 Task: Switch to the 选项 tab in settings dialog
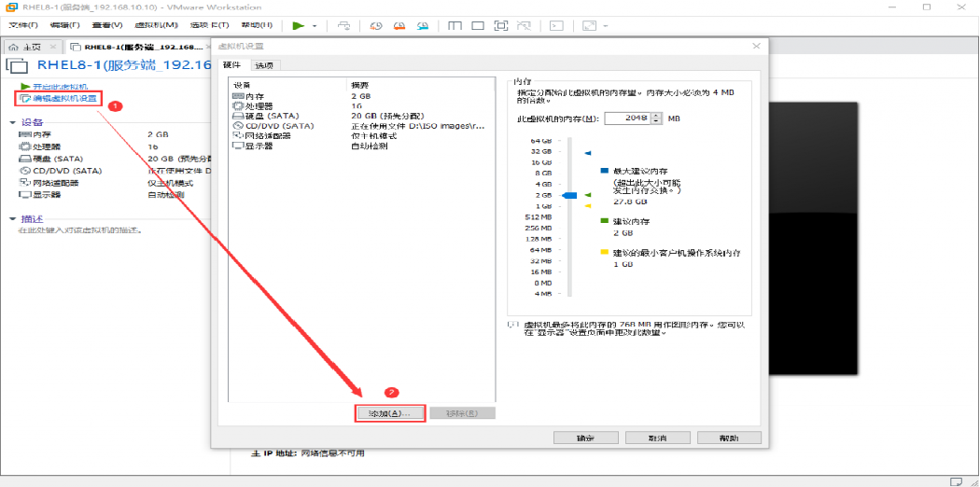[x=264, y=65]
